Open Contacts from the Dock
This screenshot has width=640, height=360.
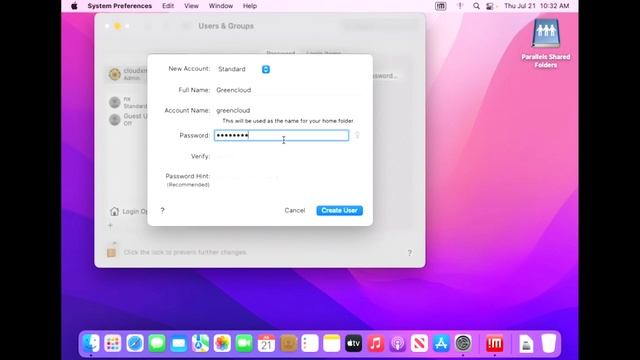[x=288, y=343]
